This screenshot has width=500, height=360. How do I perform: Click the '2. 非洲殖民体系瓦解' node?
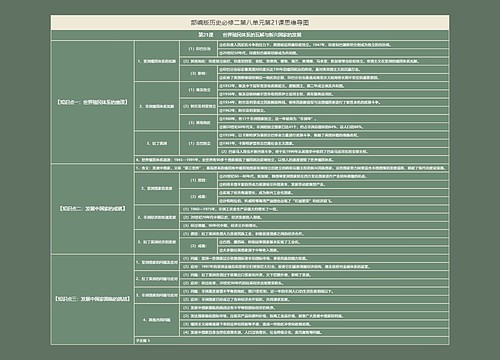click(x=157, y=106)
